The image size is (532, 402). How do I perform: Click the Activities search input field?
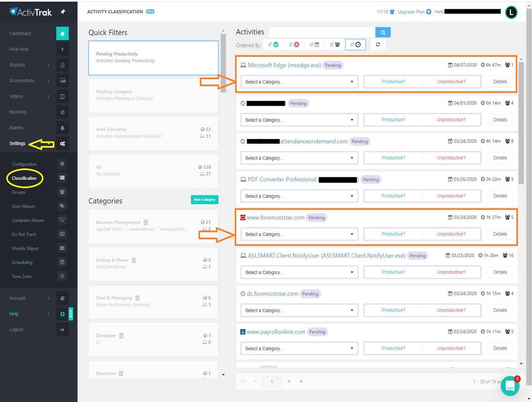(322, 33)
